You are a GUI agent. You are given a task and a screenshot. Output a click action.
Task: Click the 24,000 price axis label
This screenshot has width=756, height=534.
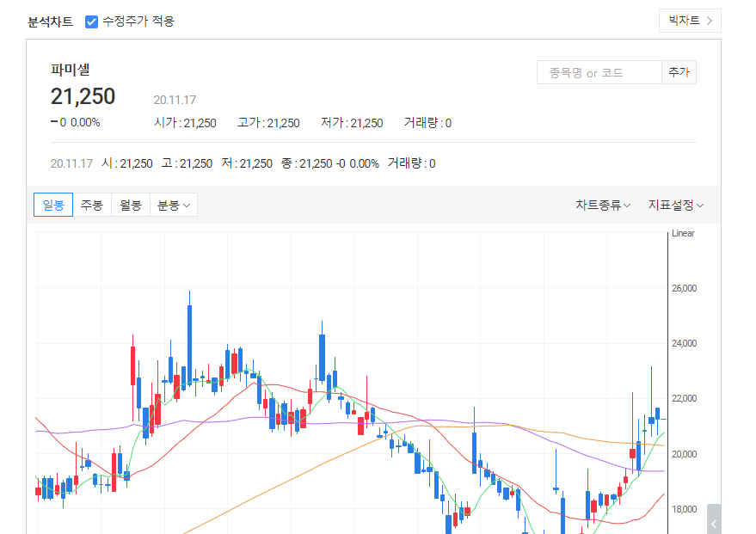(x=684, y=343)
